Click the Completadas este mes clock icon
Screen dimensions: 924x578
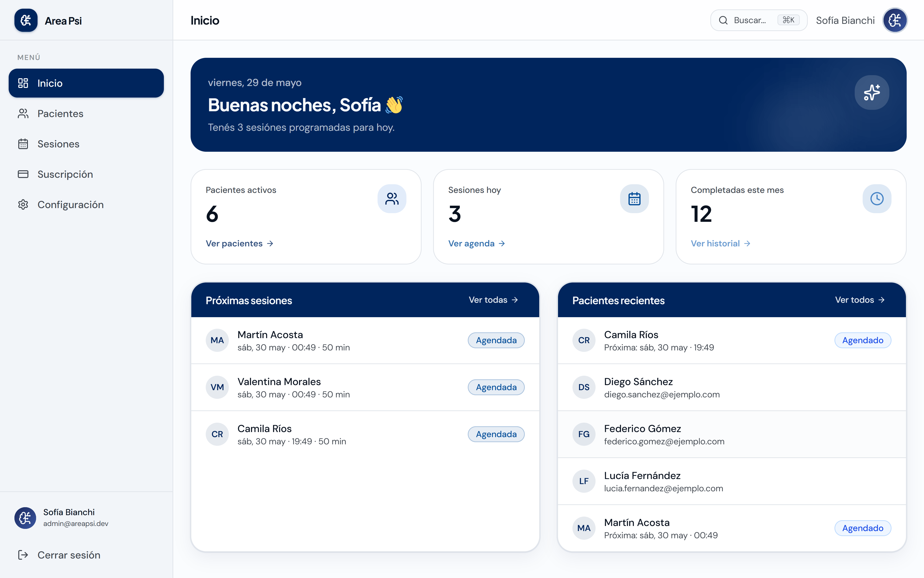click(877, 199)
